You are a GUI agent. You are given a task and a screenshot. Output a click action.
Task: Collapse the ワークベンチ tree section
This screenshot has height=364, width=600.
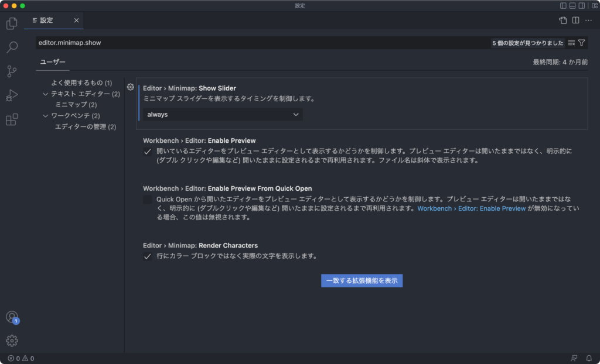tap(46, 116)
